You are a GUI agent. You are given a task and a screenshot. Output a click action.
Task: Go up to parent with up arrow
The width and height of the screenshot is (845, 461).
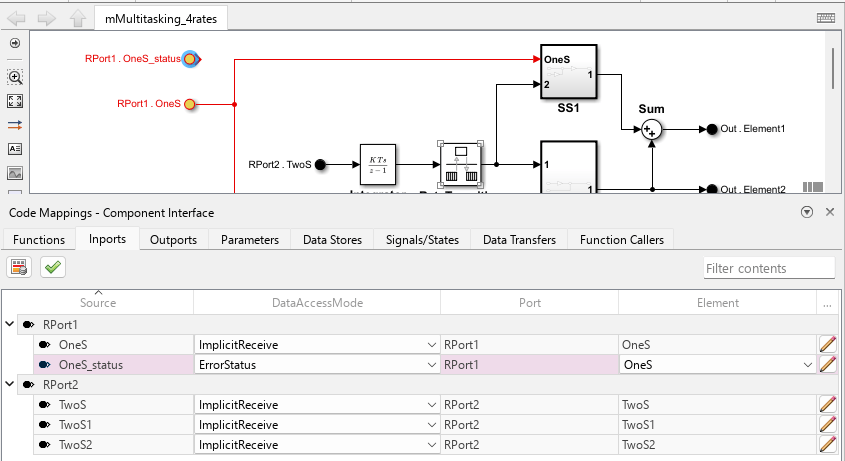coord(78,18)
